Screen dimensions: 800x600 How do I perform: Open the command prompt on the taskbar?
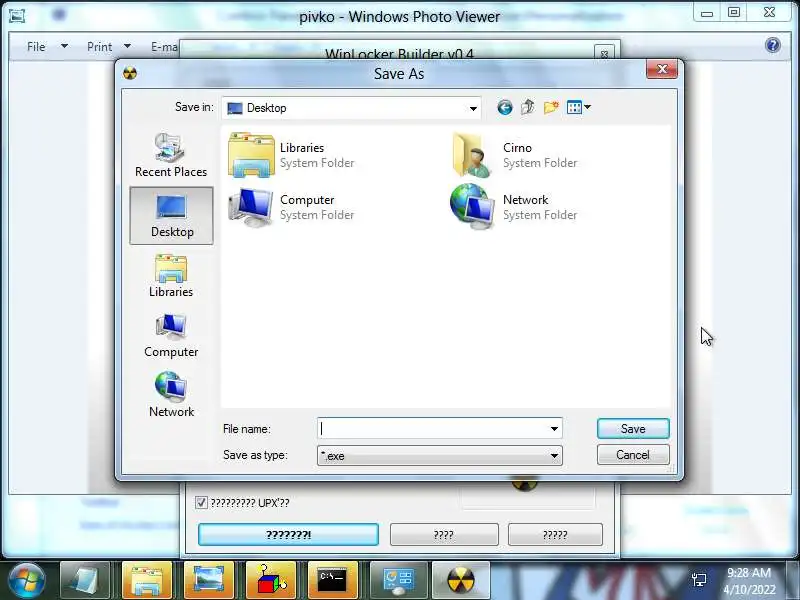point(333,581)
